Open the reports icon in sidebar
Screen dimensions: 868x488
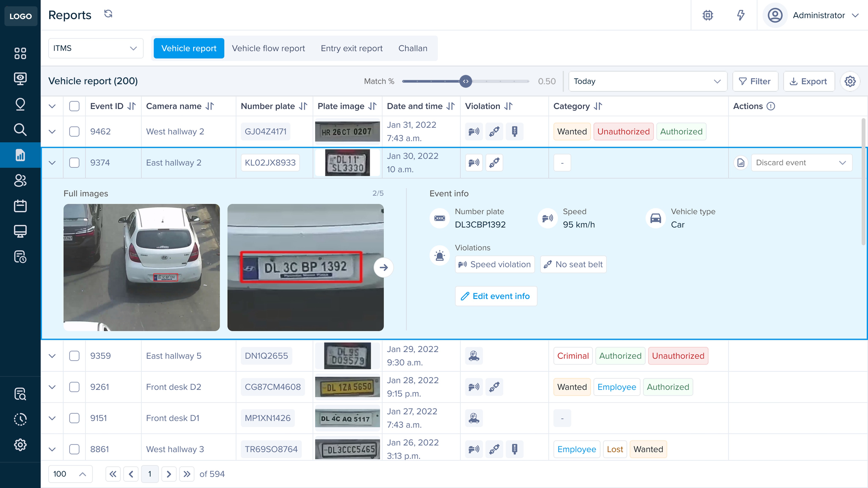[x=20, y=155]
